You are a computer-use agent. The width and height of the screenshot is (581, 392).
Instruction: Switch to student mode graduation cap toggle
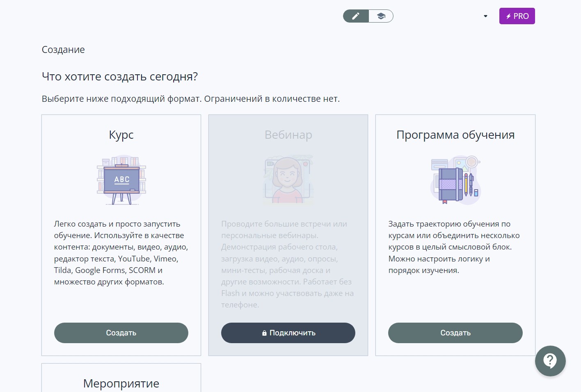click(381, 16)
